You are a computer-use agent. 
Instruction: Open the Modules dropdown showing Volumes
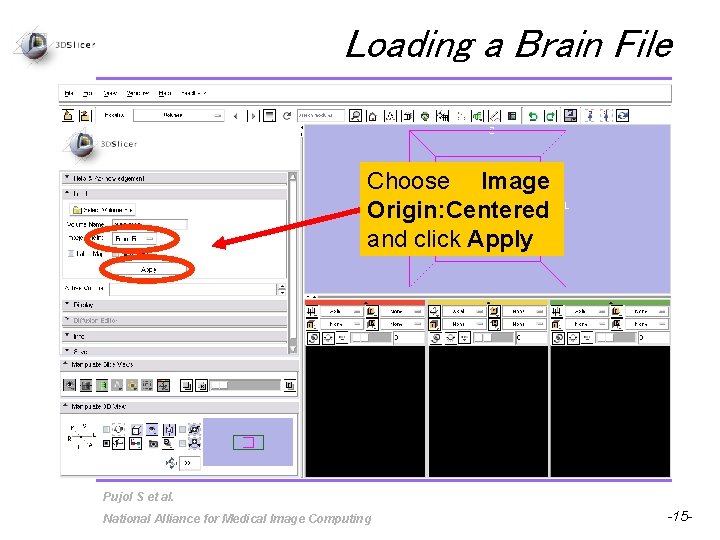179,115
